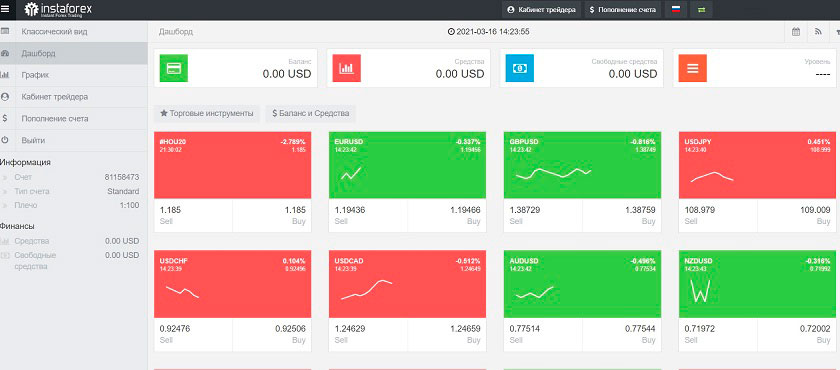
Task: Click the blue Свободные средства money icon
Action: pos(520,68)
